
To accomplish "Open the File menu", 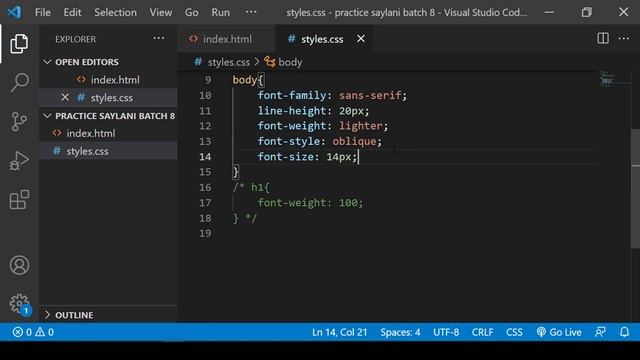I will (43, 12).
